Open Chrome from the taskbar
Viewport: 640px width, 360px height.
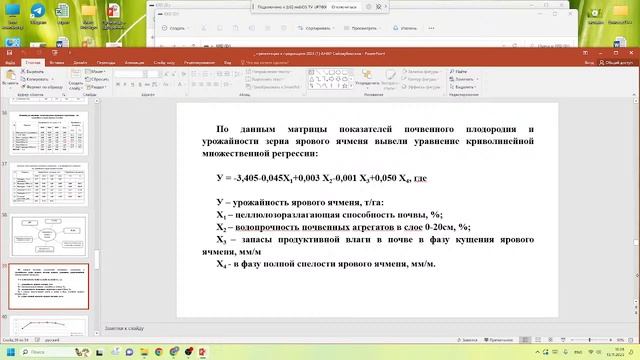tap(159, 352)
